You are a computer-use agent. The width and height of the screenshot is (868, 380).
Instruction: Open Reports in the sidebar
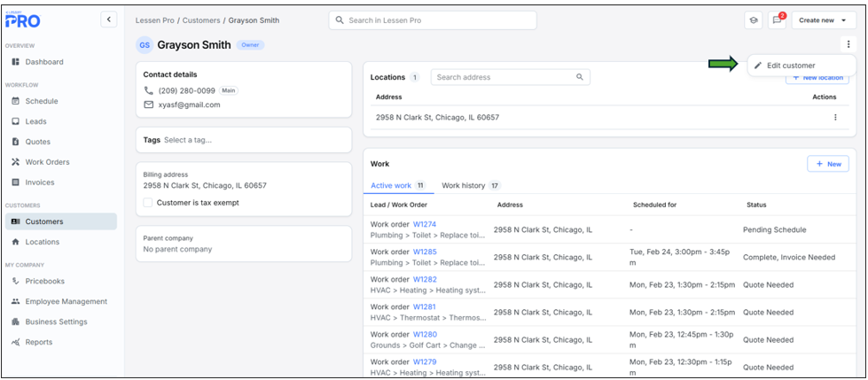click(38, 342)
